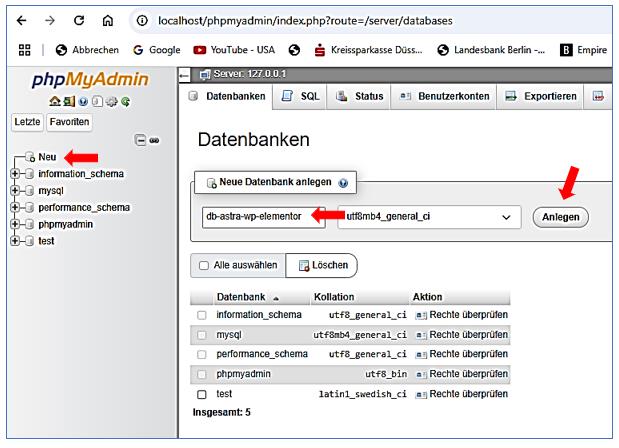Screen dimensions: 619x448
Task: Expand the information_schema tree node
Action: [x=15, y=174]
